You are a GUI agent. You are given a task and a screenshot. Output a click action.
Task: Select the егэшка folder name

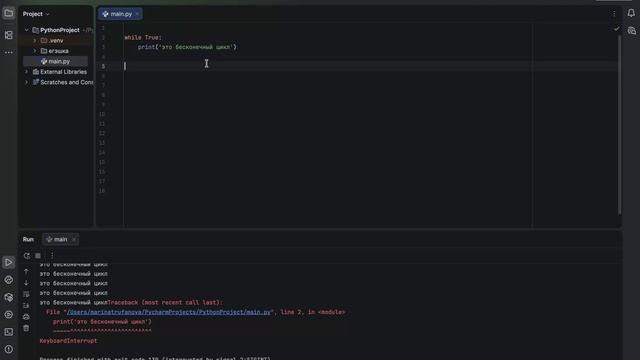(x=58, y=51)
